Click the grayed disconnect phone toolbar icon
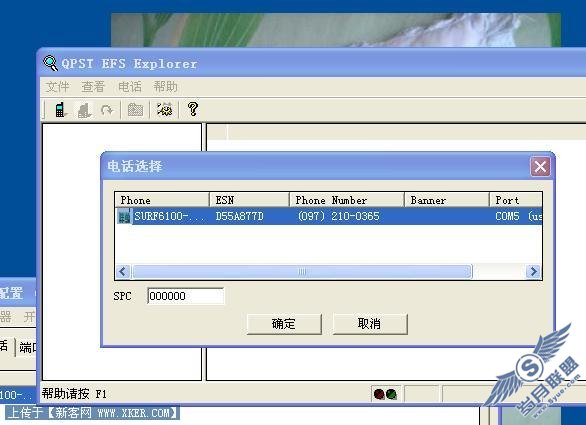 pos(84,110)
